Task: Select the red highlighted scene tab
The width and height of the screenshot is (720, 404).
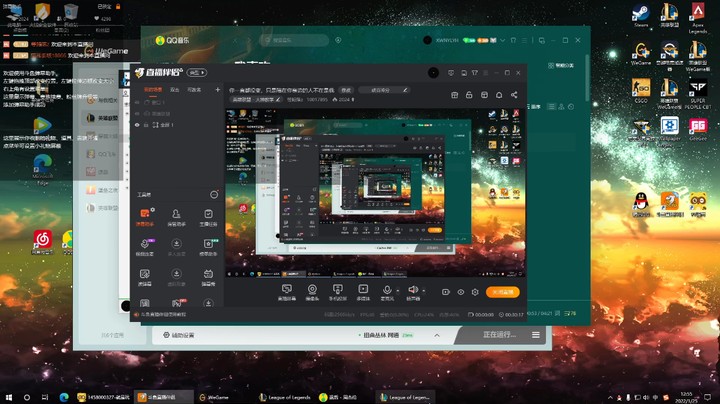Action: [153, 90]
